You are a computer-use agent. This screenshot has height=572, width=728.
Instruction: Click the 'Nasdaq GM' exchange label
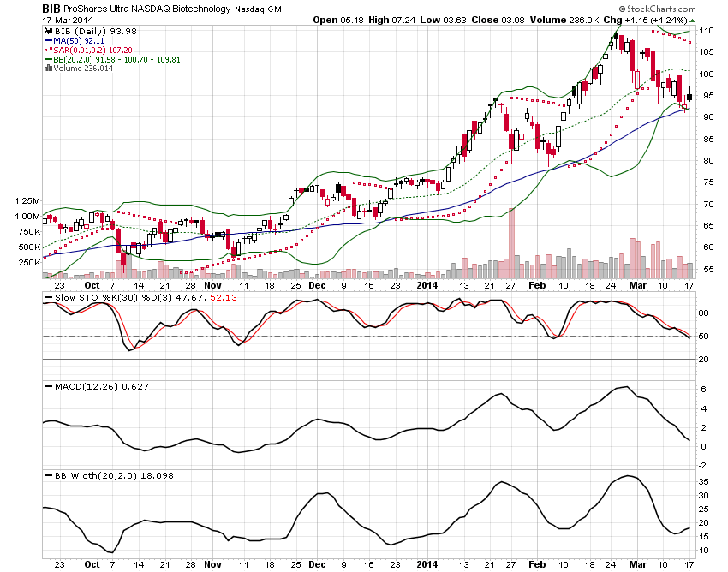[258, 9]
